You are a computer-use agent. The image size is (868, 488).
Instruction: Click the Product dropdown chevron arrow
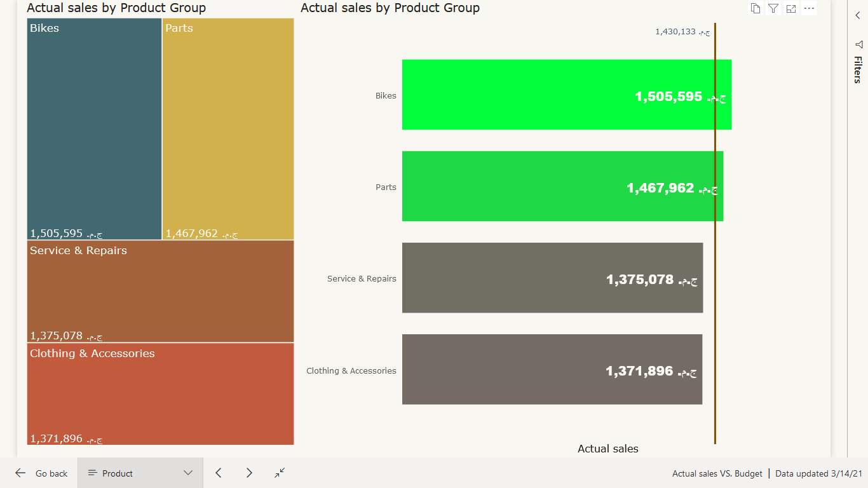coord(188,473)
